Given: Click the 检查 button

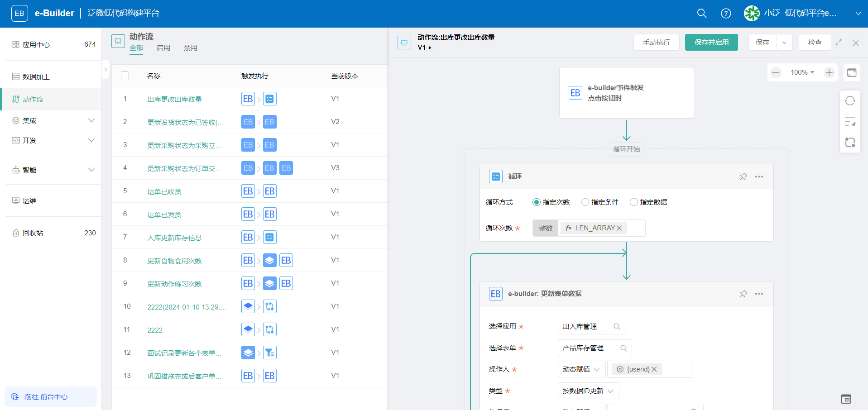Looking at the screenshot, I should tap(815, 43).
